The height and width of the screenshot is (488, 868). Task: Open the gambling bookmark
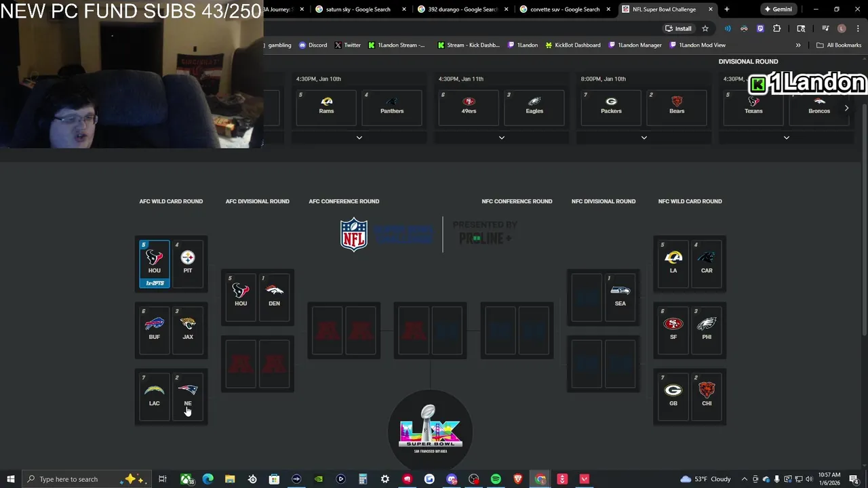[279, 45]
